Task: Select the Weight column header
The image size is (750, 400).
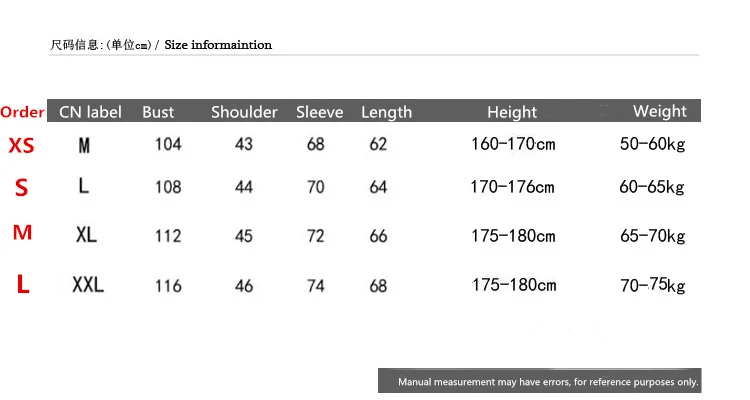Action: click(660, 111)
